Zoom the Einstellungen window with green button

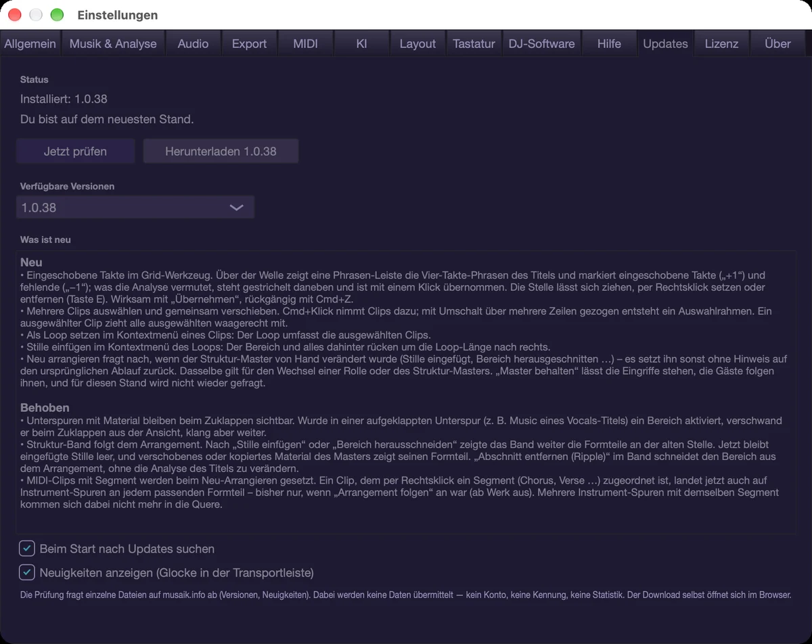tap(57, 15)
